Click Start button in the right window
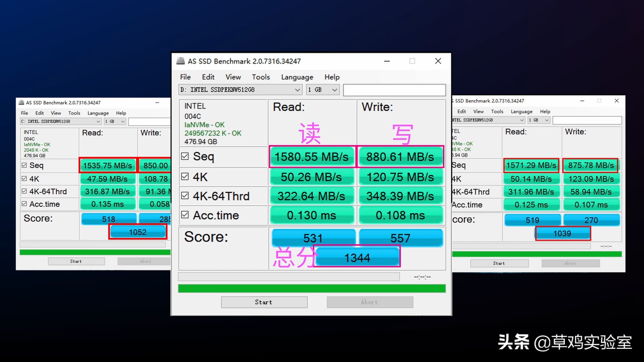Screen dimensions: 644x362 499,263
